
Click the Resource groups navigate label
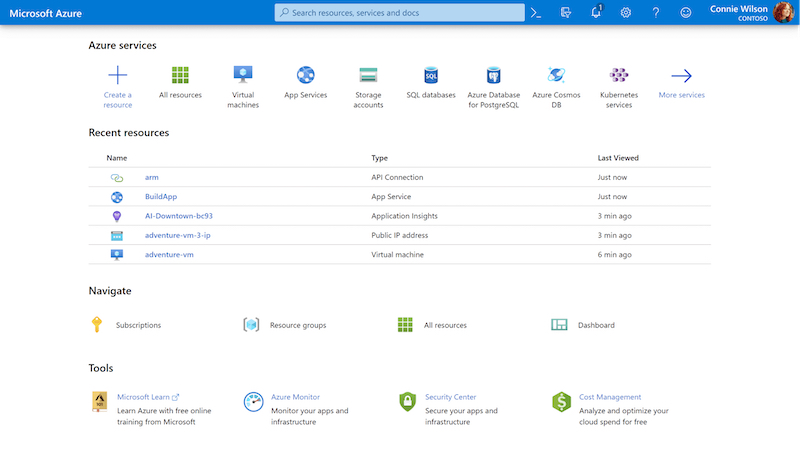click(298, 325)
